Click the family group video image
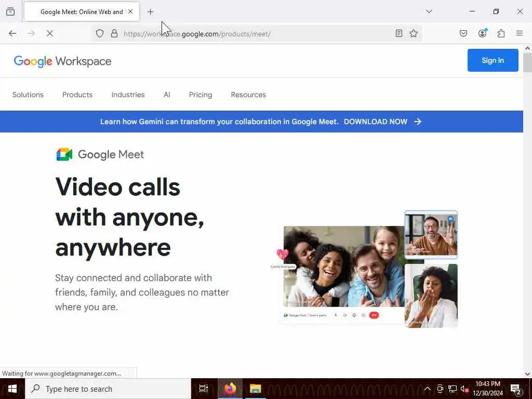This screenshot has height=399, width=532. coord(344,267)
